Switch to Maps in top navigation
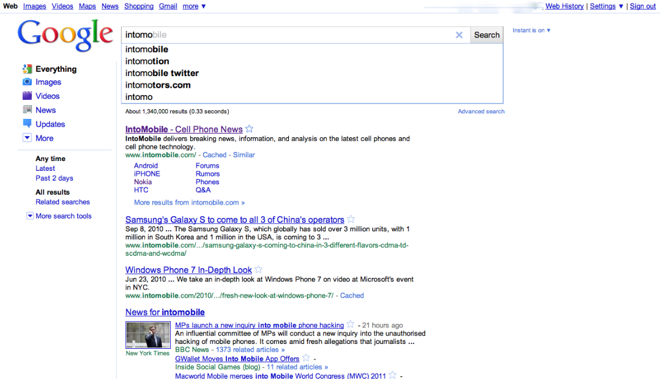The image size is (660, 379). coord(87,6)
